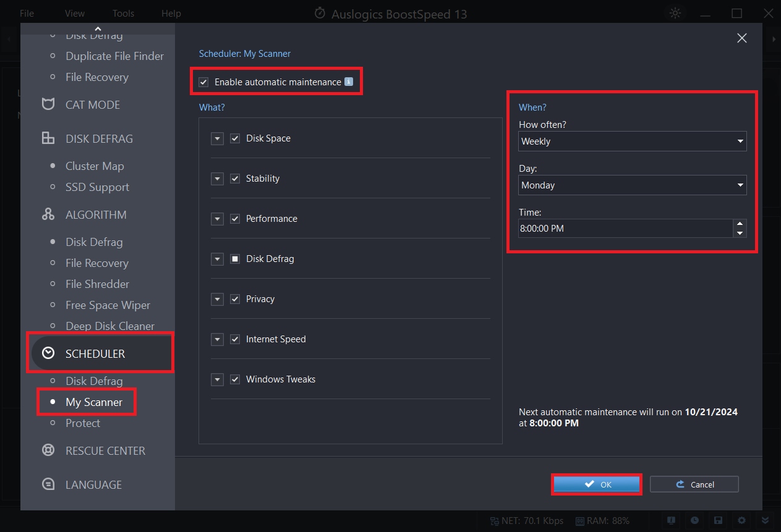
Task: Click the network NET icon in status bar
Action: coord(495,521)
